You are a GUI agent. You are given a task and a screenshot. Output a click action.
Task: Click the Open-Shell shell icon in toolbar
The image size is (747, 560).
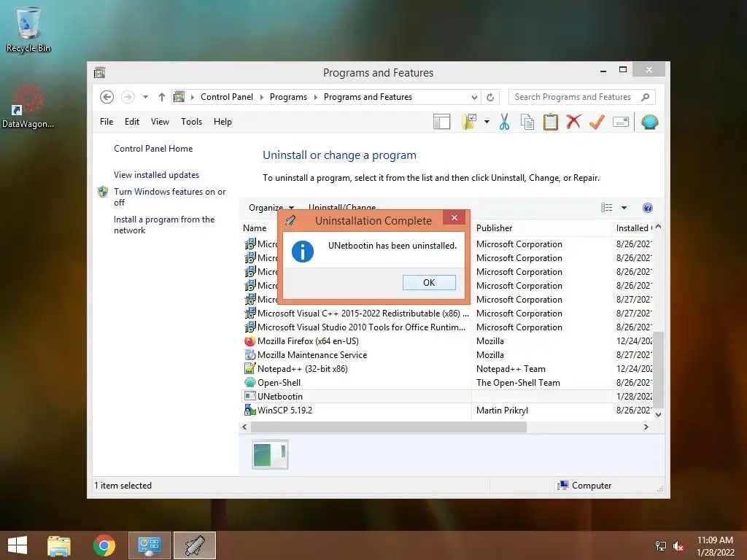point(649,122)
